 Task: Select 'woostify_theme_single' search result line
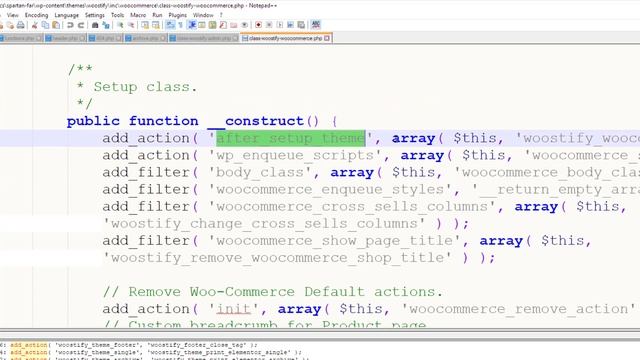pyautogui.click(x=151, y=352)
